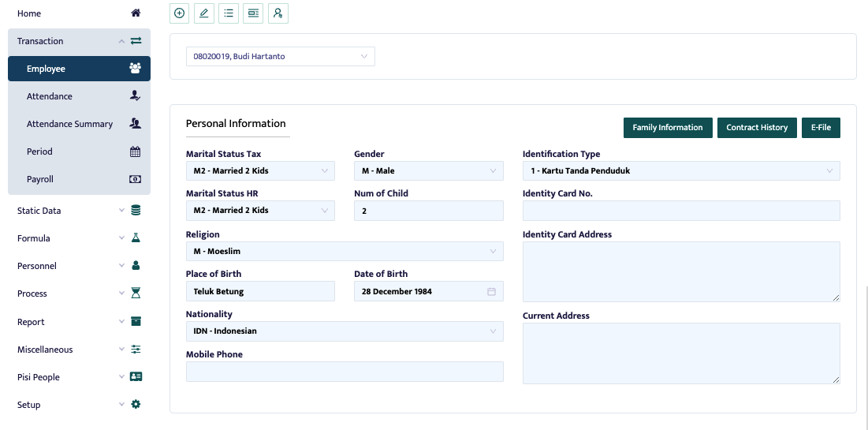Click the E-File button
The height and width of the screenshot is (430, 868).
click(821, 128)
